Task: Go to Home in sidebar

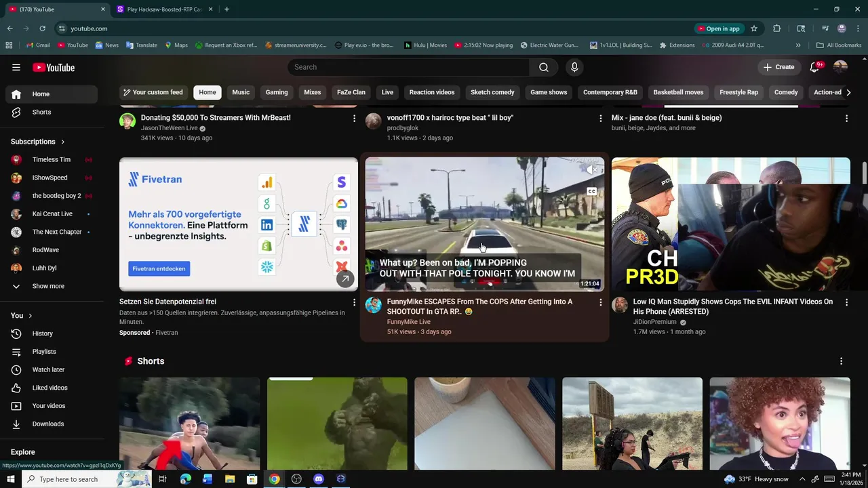Action: pyautogui.click(x=52, y=94)
